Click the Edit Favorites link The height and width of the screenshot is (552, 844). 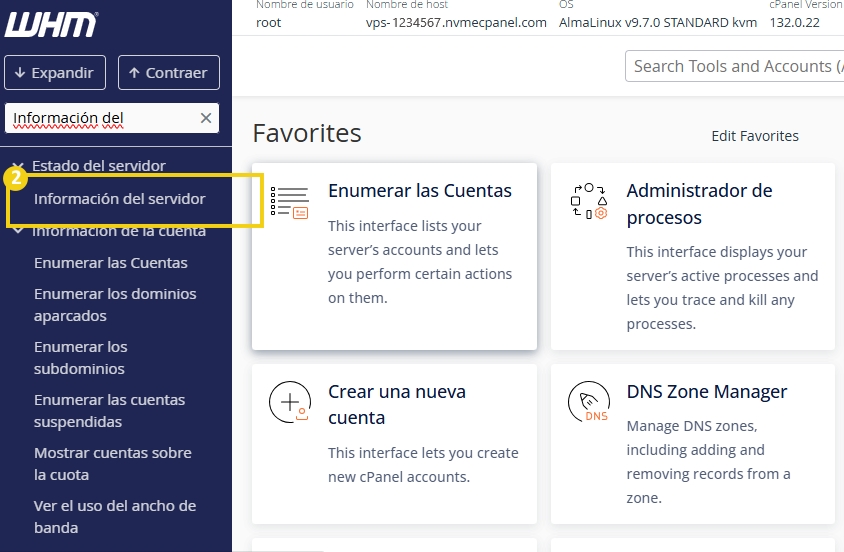click(755, 136)
